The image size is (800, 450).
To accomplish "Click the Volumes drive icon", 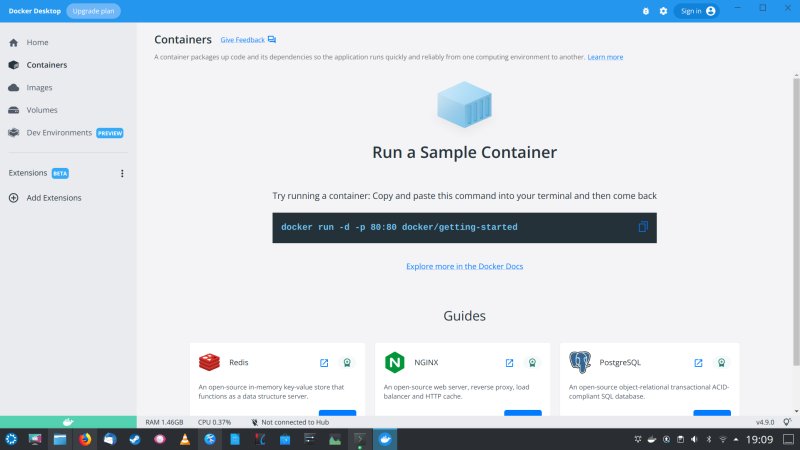I will 14,110.
